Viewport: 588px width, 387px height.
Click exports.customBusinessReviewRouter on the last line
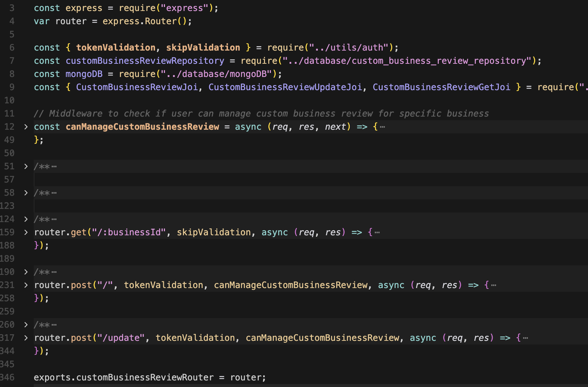click(124, 377)
